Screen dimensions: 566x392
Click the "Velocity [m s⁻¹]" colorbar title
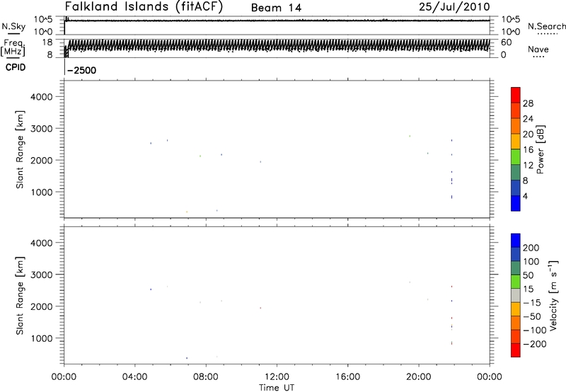coord(554,295)
